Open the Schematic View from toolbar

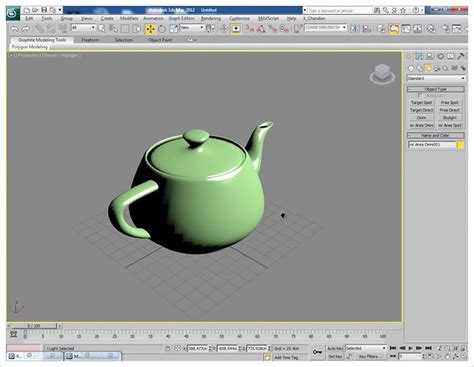pos(417,29)
